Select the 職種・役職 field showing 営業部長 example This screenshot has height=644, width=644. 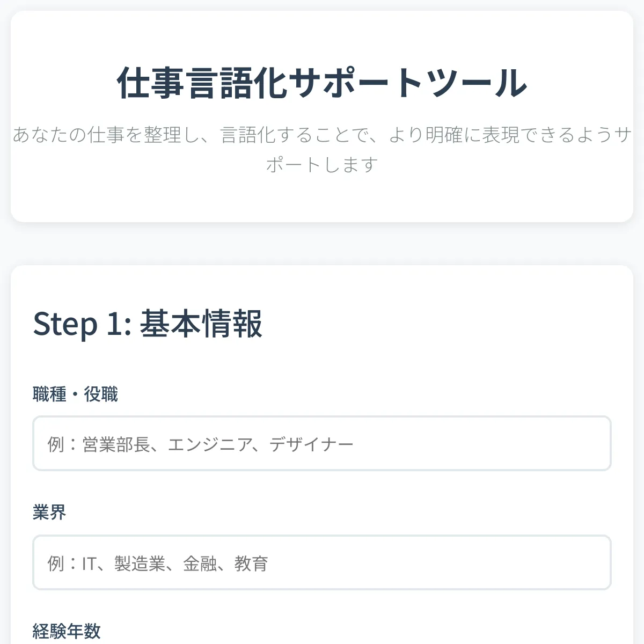pos(322,444)
